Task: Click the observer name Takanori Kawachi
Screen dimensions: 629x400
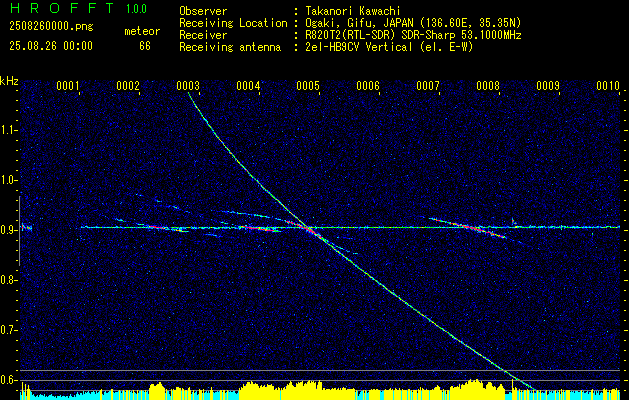Action: tap(352, 11)
